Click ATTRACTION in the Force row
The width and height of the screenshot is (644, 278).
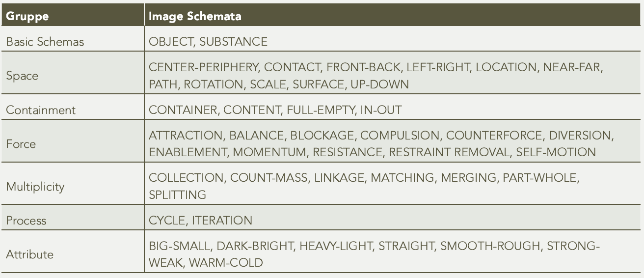186,136
